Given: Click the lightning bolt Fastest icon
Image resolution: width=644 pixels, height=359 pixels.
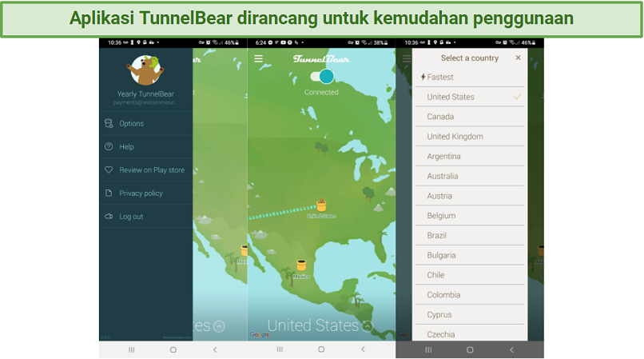Looking at the screenshot, I should [423, 77].
